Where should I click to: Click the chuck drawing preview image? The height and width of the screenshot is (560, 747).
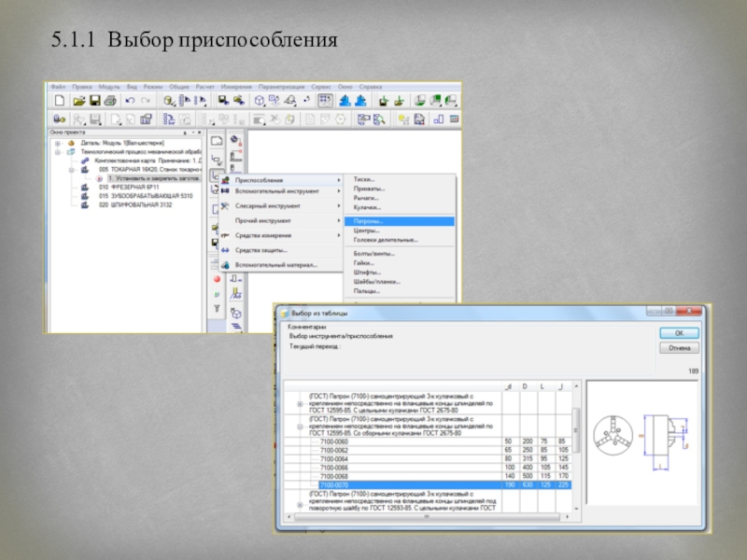pos(635,448)
